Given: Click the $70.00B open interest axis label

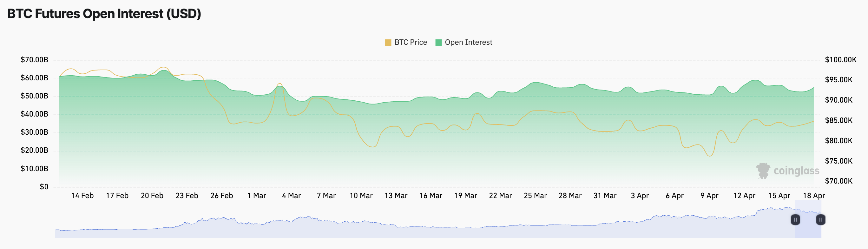Looking at the screenshot, I should pos(34,60).
